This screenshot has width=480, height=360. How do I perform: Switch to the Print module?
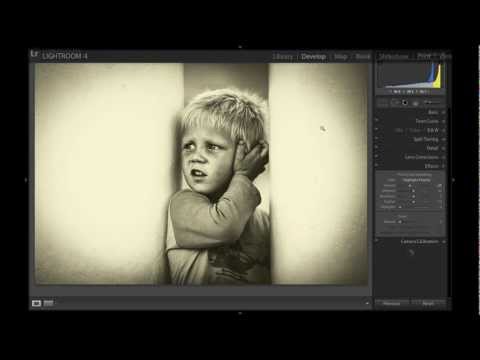tap(424, 57)
